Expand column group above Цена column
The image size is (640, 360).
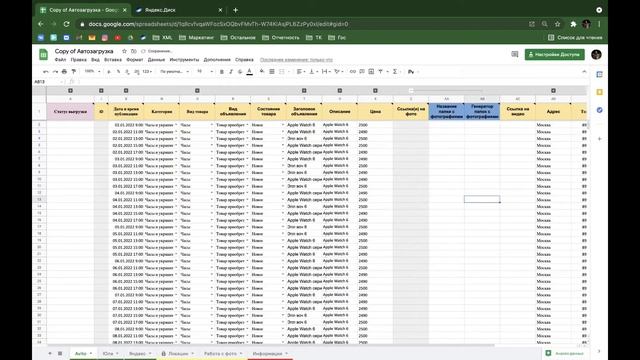click(x=375, y=91)
